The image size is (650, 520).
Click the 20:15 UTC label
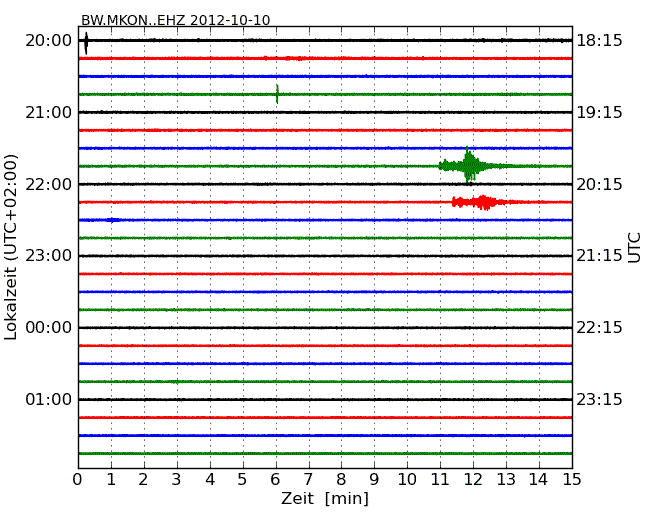click(x=599, y=184)
